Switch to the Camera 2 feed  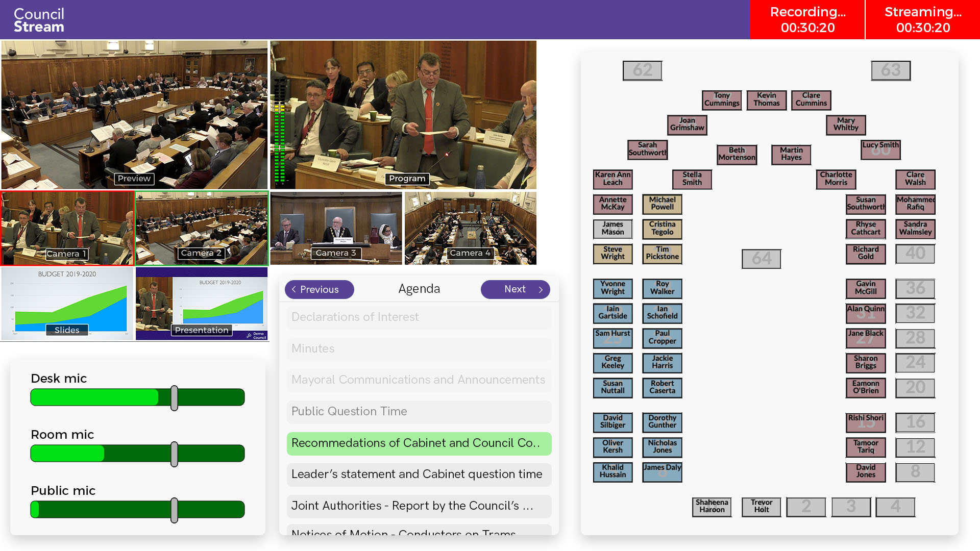(x=202, y=228)
